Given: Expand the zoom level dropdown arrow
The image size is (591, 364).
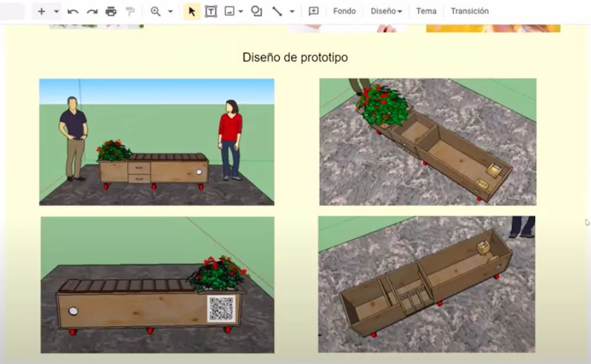Looking at the screenshot, I should [170, 11].
